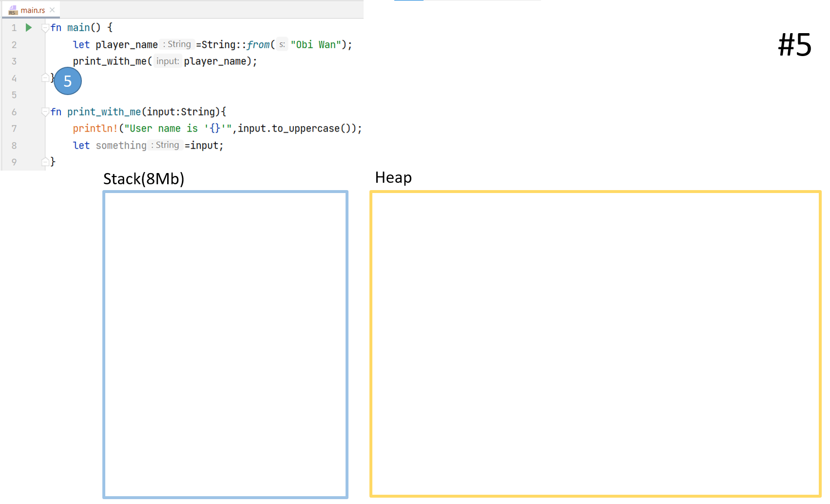This screenshot has width=830, height=504.
Task: Click the #5 slide number label
Action: (x=794, y=45)
